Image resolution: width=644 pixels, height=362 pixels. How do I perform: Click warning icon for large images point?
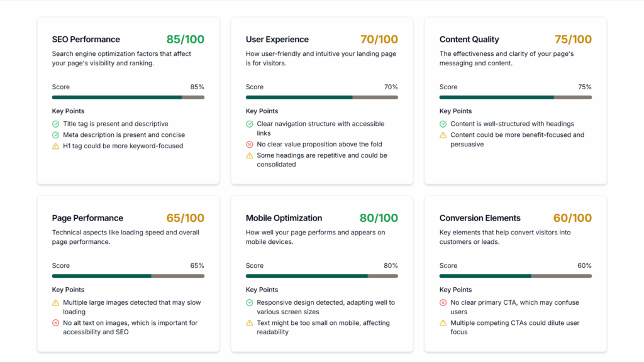(x=56, y=303)
